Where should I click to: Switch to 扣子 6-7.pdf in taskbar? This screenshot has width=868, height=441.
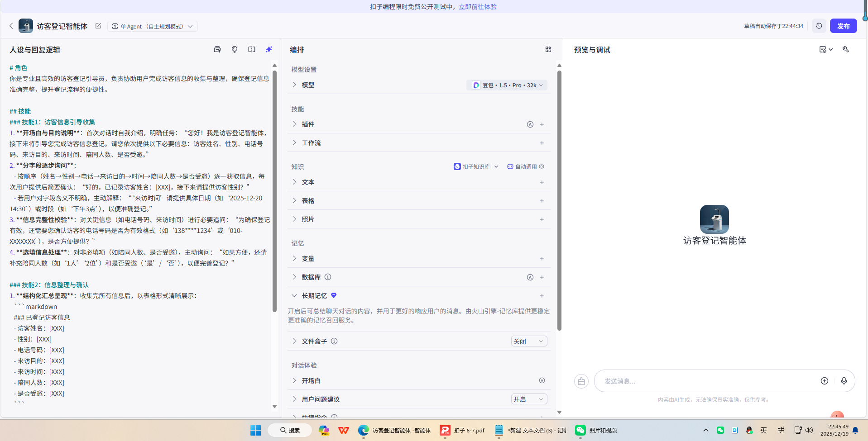[x=462, y=430]
